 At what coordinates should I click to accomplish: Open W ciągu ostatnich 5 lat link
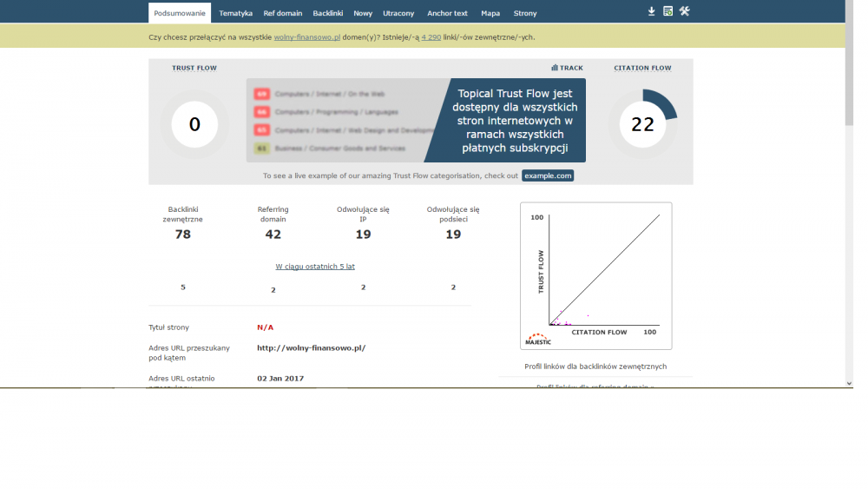315,267
